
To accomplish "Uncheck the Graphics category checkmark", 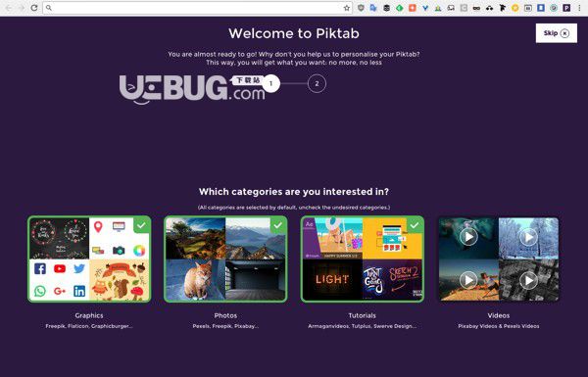I will (x=141, y=225).
